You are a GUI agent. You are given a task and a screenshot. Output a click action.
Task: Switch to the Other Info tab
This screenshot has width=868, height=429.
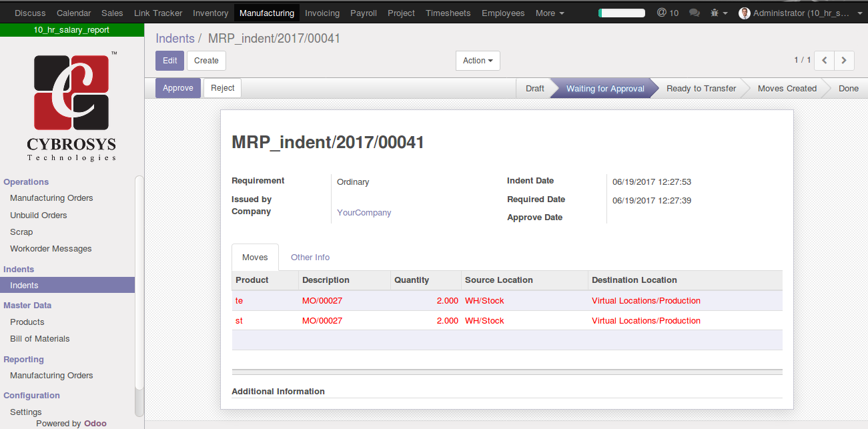pos(310,257)
